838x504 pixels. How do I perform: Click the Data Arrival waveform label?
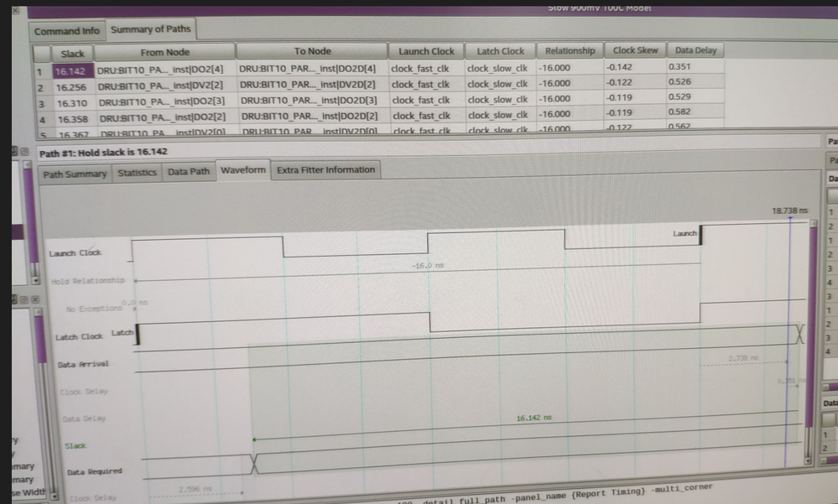(x=83, y=364)
